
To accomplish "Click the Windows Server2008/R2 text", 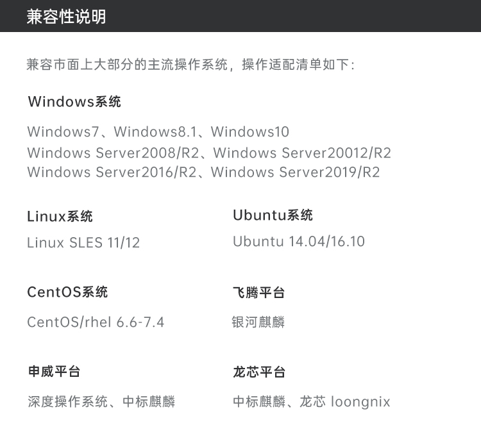I will point(113,153).
